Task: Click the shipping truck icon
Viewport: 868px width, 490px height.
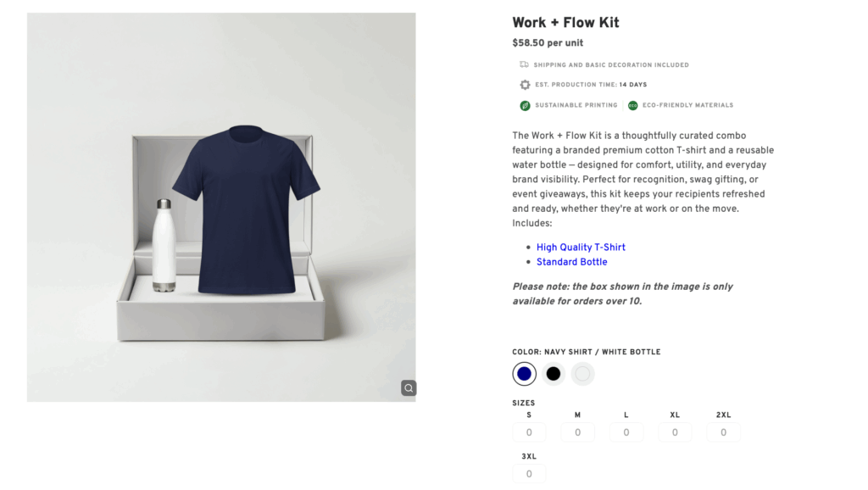Action: pos(525,64)
